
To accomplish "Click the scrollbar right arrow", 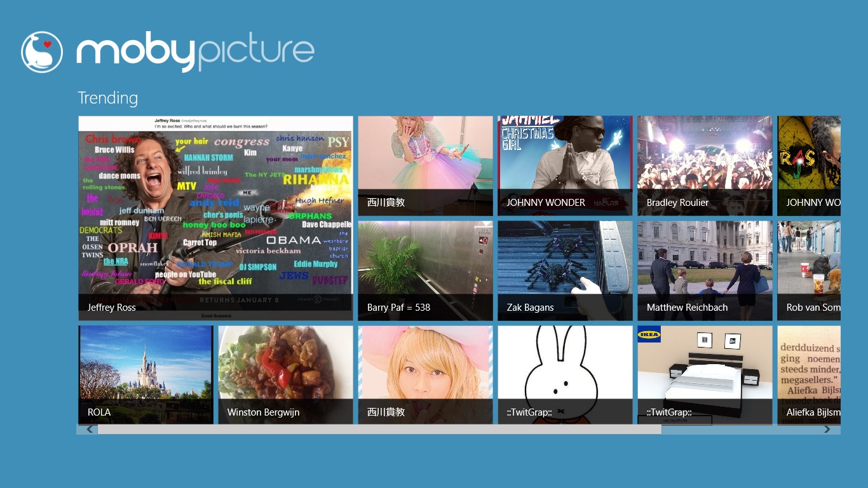I will (x=827, y=430).
